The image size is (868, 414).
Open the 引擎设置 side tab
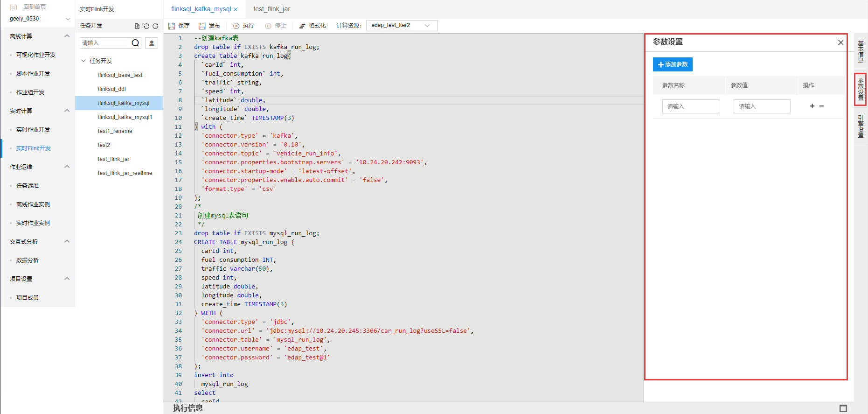click(861, 126)
